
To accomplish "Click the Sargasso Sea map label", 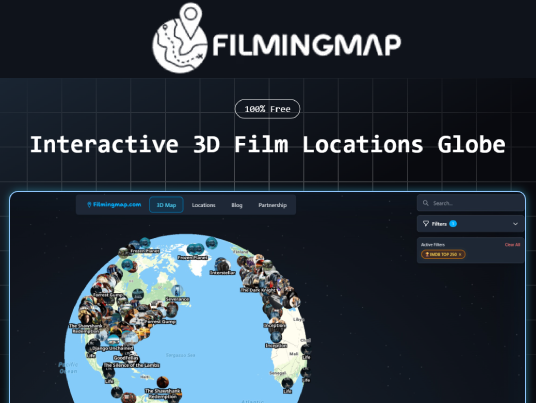I will coord(180,355).
